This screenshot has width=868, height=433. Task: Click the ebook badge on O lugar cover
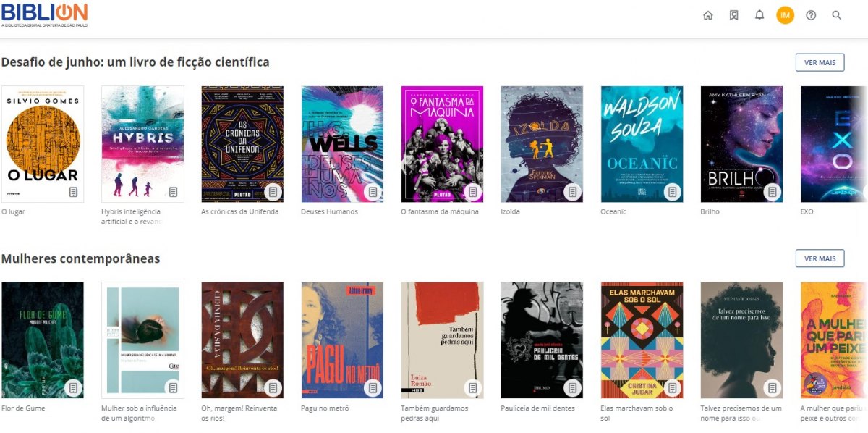coord(73,192)
